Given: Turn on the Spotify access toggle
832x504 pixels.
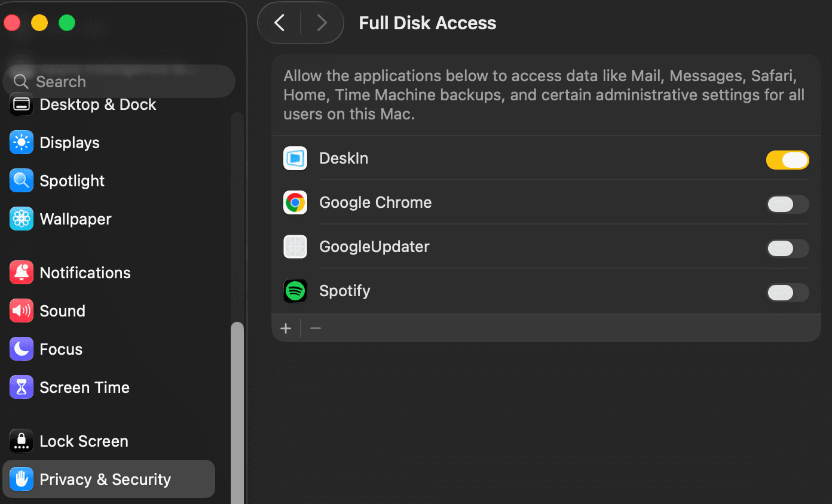Looking at the screenshot, I should click(788, 293).
